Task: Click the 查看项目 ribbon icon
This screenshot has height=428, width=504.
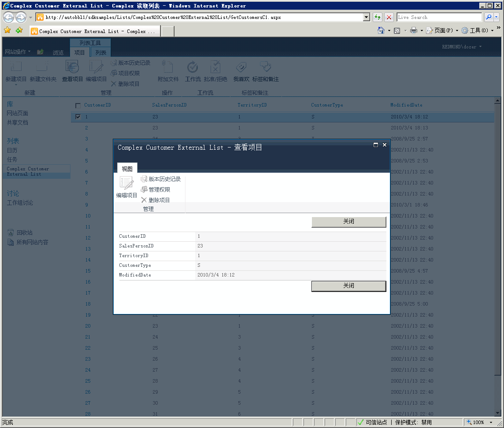Action: coord(72,67)
